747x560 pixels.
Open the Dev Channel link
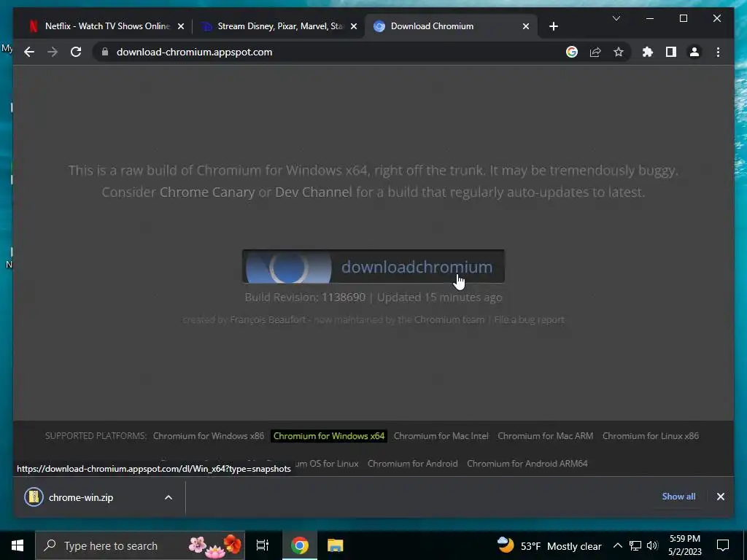click(x=314, y=192)
